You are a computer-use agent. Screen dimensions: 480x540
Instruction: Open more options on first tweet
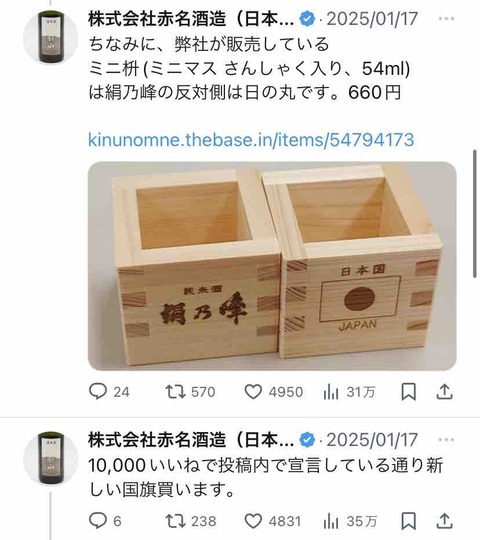coord(446,19)
